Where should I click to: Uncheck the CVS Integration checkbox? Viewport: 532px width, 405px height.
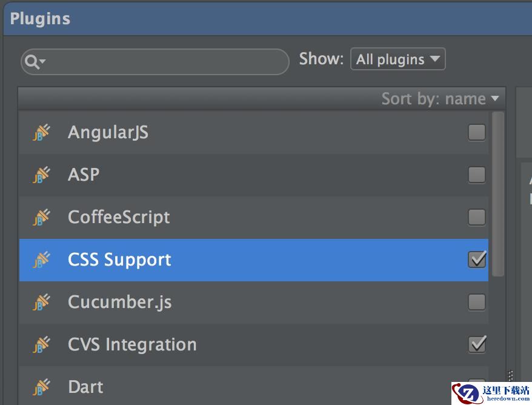coord(477,344)
